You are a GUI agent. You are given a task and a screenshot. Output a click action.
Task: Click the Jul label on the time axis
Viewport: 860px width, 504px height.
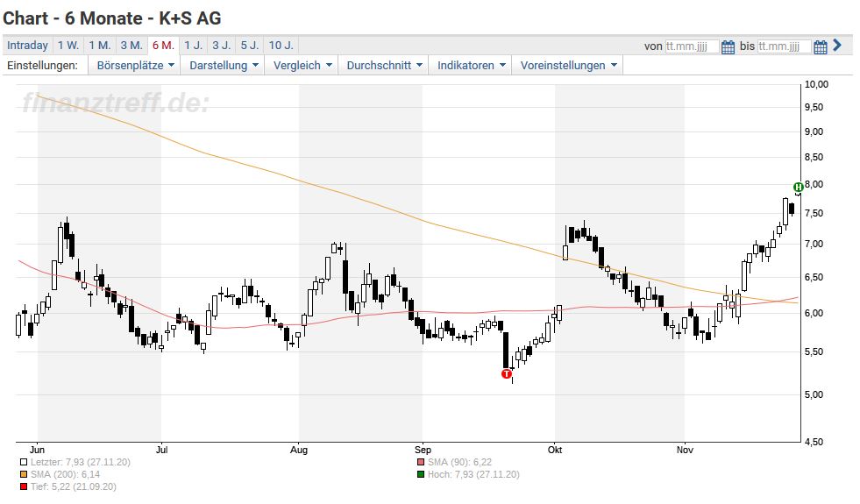[162, 450]
